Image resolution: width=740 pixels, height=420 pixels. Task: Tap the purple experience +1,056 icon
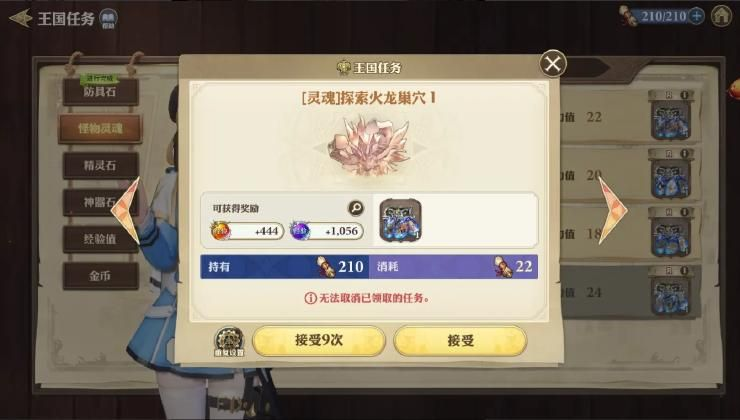click(x=300, y=231)
